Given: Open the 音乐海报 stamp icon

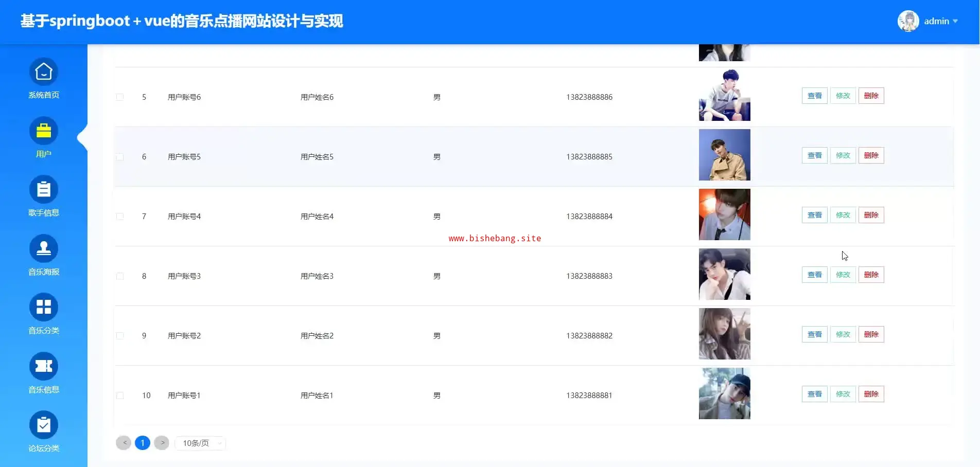Looking at the screenshot, I should pos(44,249).
